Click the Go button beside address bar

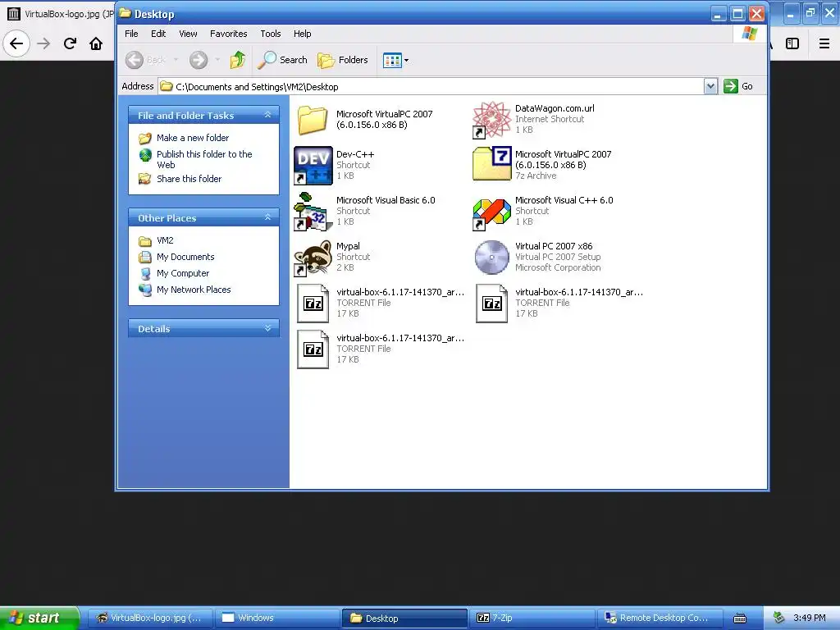tap(738, 86)
